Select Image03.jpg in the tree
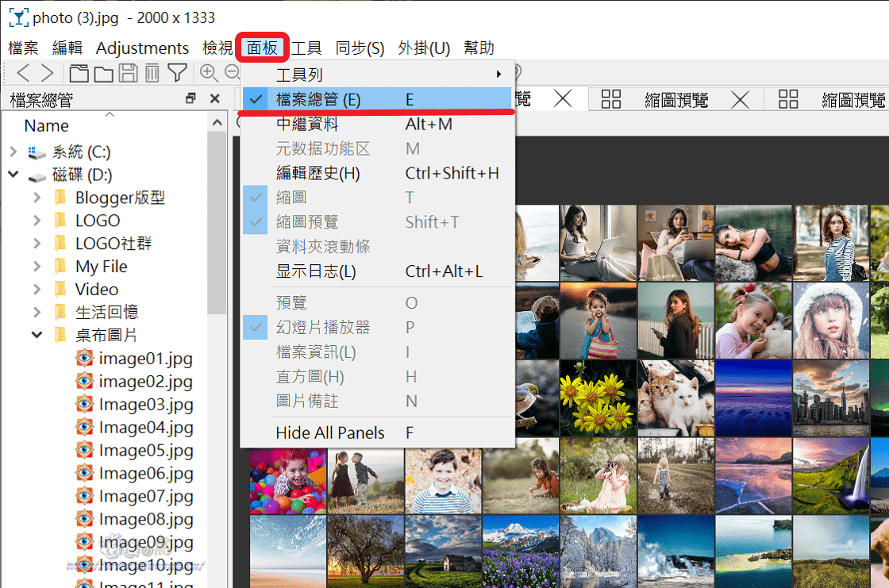Screen dimensions: 889x588 pyautogui.click(x=146, y=404)
